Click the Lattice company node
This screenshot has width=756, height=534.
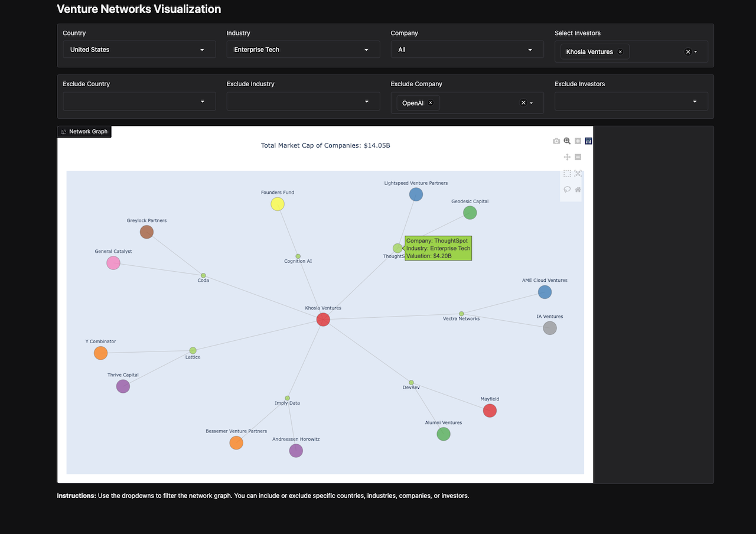coord(193,350)
